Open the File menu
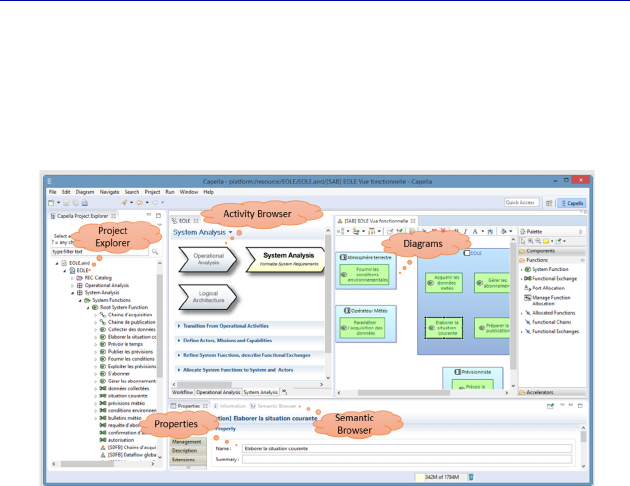The width and height of the screenshot is (630, 486). (53, 192)
